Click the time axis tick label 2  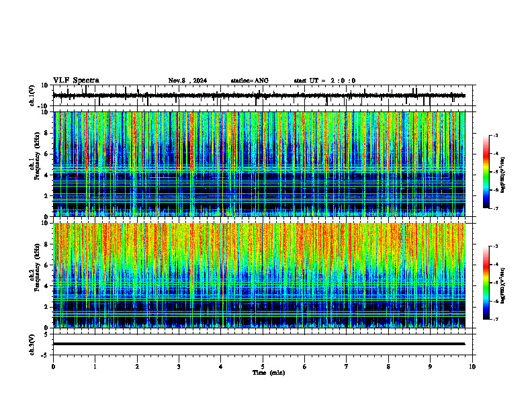(x=137, y=367)
